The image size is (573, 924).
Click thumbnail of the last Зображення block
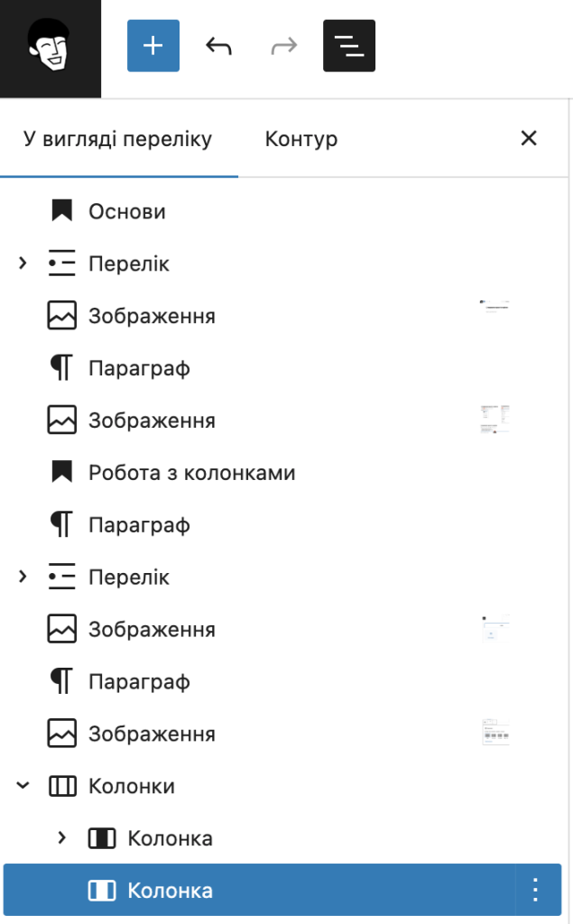tap(495, 733)
